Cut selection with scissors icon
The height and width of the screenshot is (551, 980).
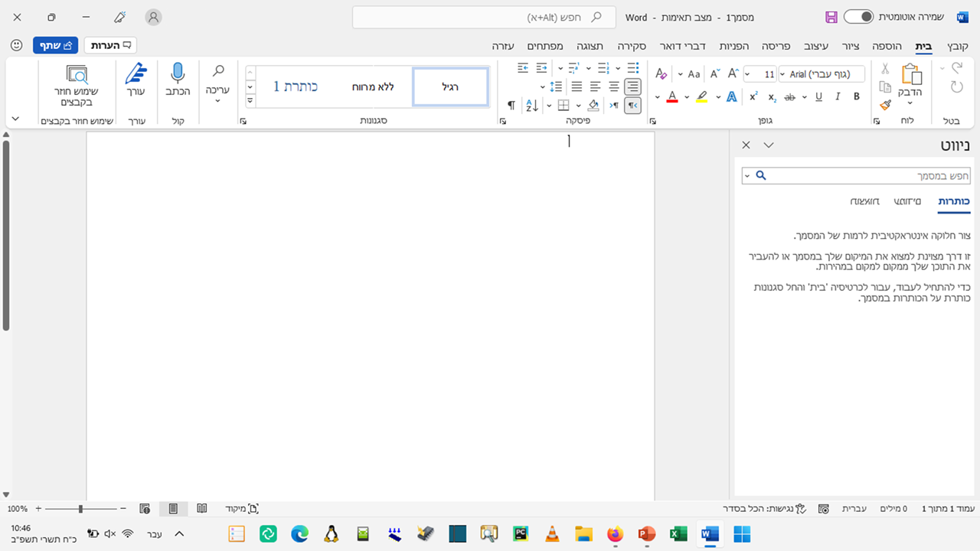[885, 69]
